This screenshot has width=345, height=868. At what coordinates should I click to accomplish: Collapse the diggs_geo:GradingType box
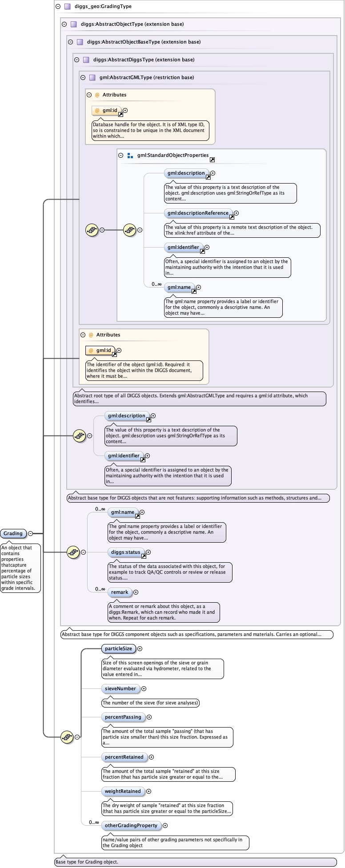(58, 7)
